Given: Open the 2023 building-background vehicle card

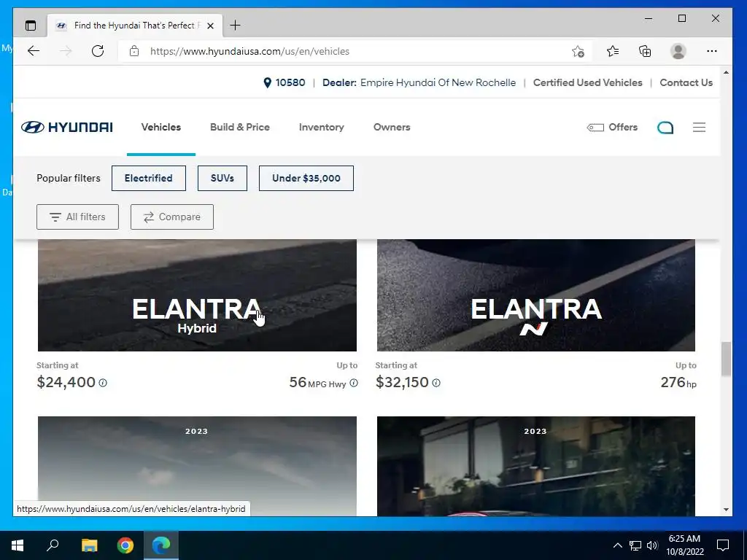Looking at the screenshot, I should (536, 466).
